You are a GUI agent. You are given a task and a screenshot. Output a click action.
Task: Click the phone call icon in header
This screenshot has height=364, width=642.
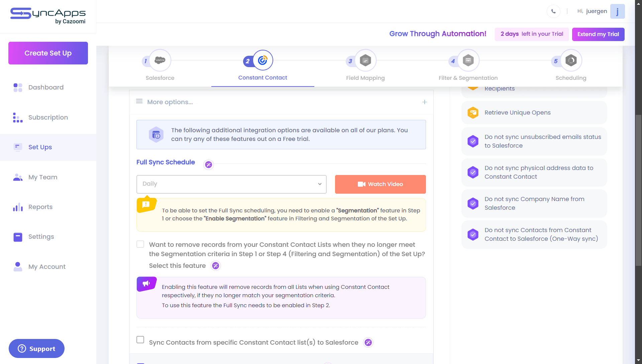553,11
